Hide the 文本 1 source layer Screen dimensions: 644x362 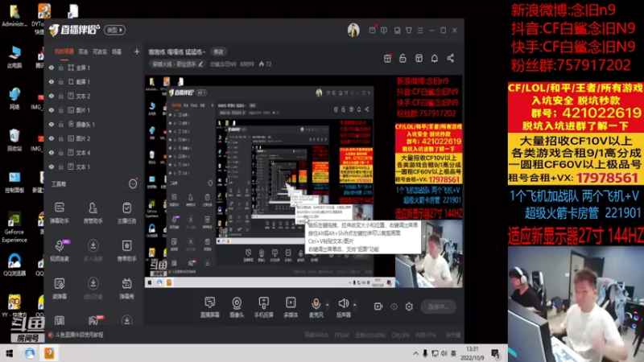52,167
